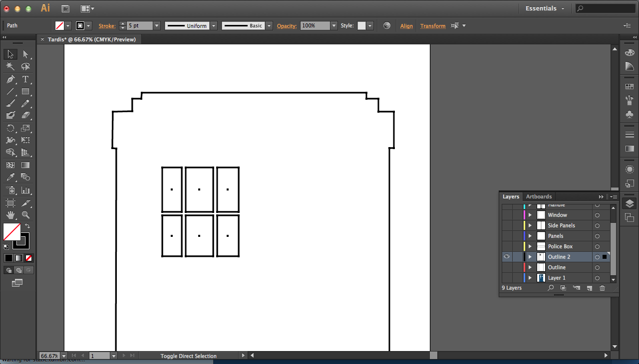Select the Eraser tool
The width and height of the screenshot is (639, 364).
[x=25, y=115]
